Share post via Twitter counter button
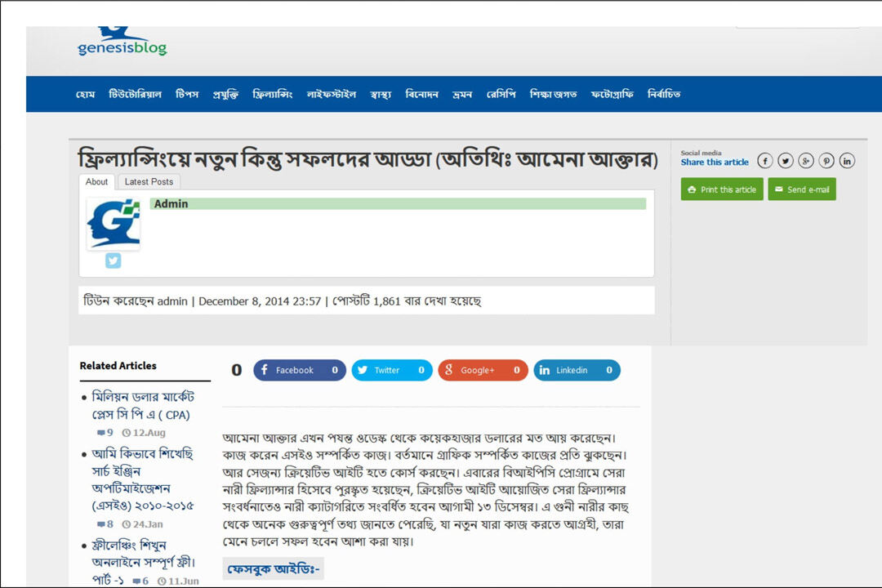 tap(392, 370)
